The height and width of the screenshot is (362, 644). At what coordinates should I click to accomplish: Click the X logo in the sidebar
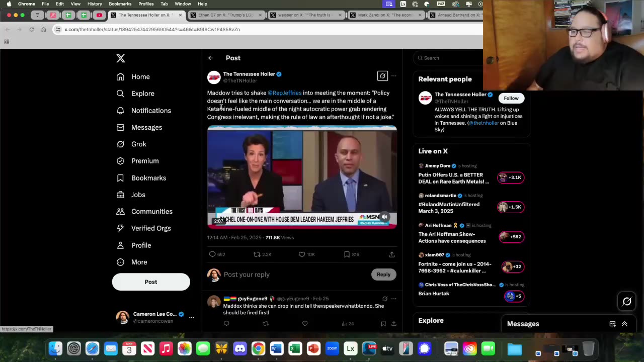[x=121, y=58]
